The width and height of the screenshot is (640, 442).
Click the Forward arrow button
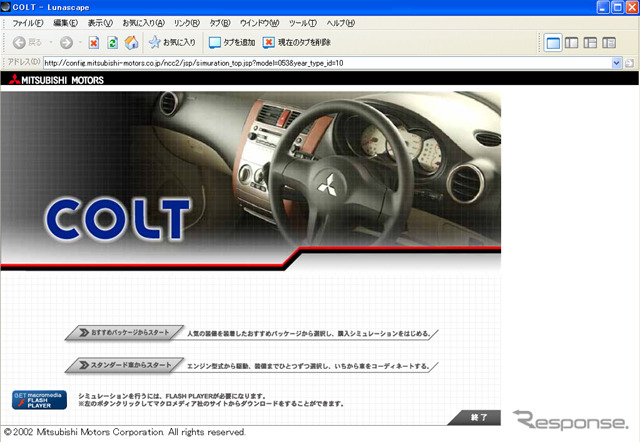tap(65, 43)
